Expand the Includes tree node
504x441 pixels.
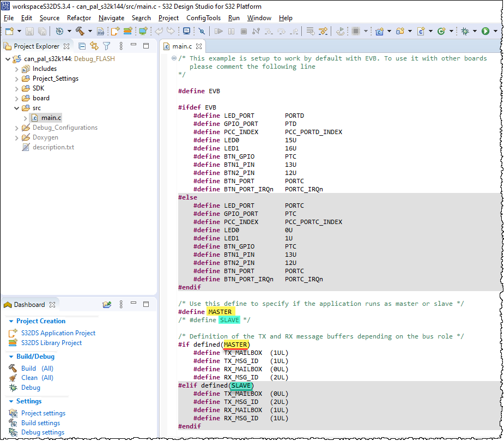(17, 68)
